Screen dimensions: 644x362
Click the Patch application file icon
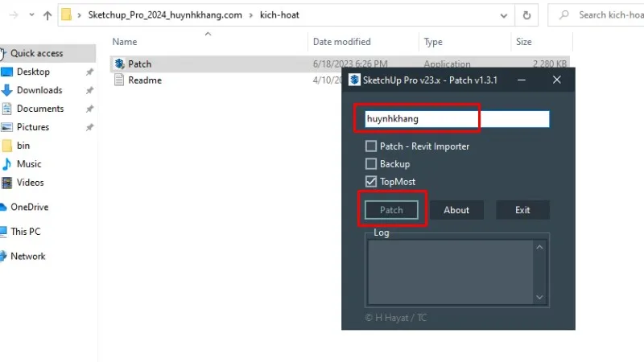pyautogui.click(x=119, y=64)
